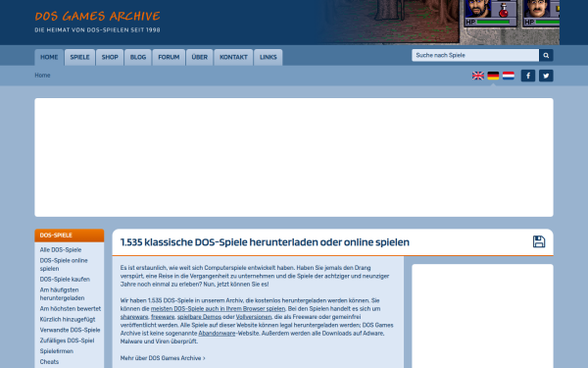Switch to the English flag language
This screenshot has height=368, width=588.
(478, 76)
